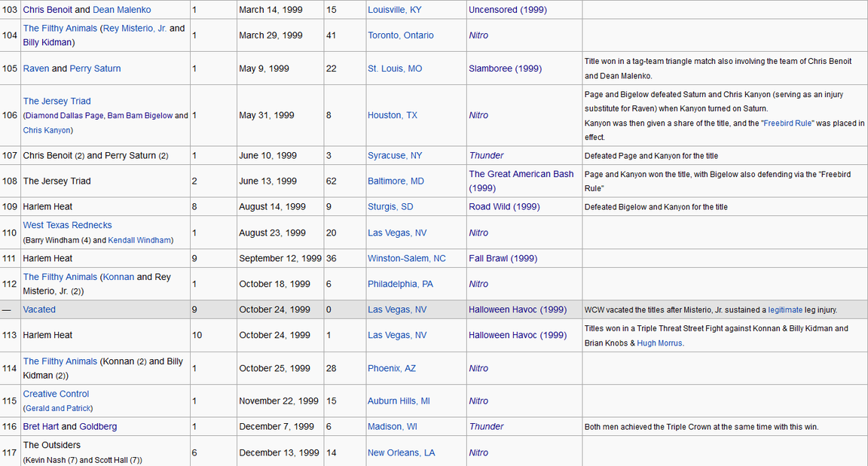The height and width of the screenshot is (466, 868).
Task: Click the Triple Crown note in row 116
Action: [701, 428]
